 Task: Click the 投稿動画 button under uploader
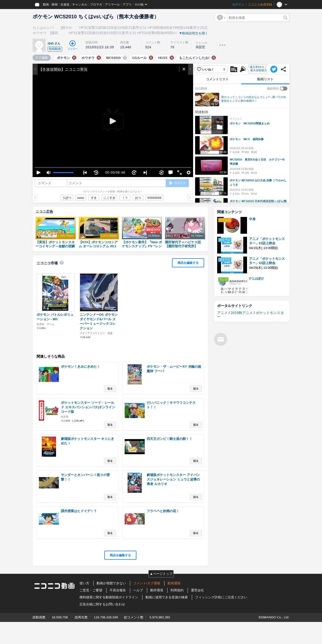point(55,49)
